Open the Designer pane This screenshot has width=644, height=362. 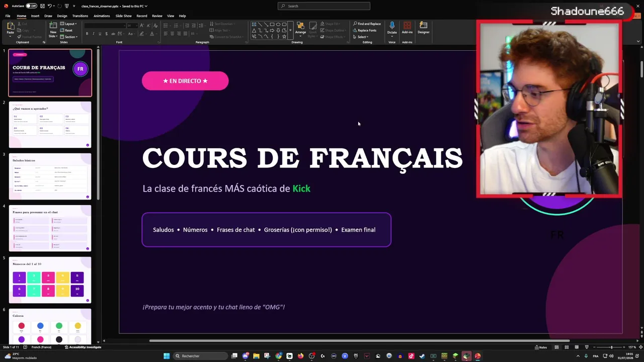pos(424,29)
